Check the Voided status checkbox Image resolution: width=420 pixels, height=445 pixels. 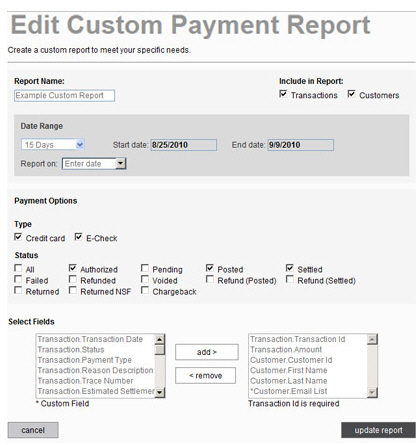click(145, 279)
